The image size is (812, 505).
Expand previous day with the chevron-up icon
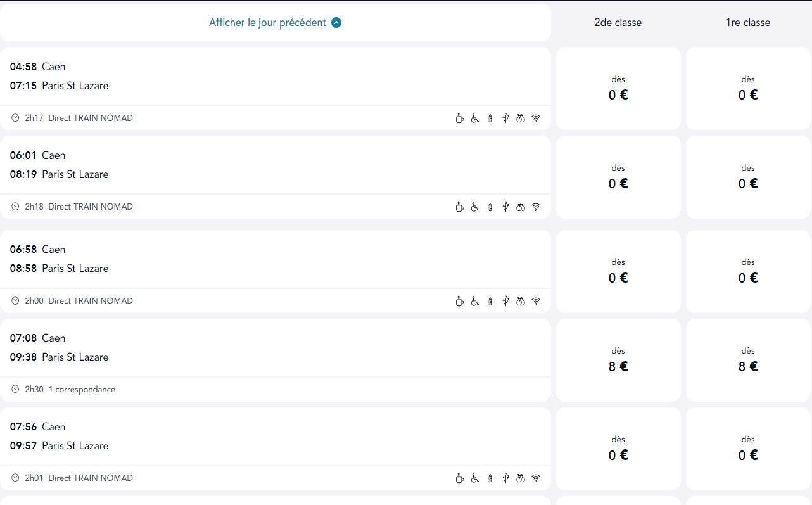336,23
